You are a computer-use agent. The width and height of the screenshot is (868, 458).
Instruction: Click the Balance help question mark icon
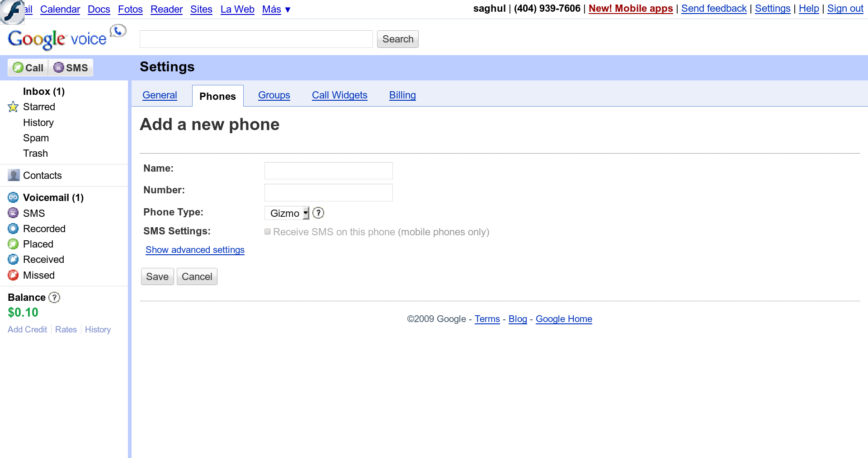[54, 297]
